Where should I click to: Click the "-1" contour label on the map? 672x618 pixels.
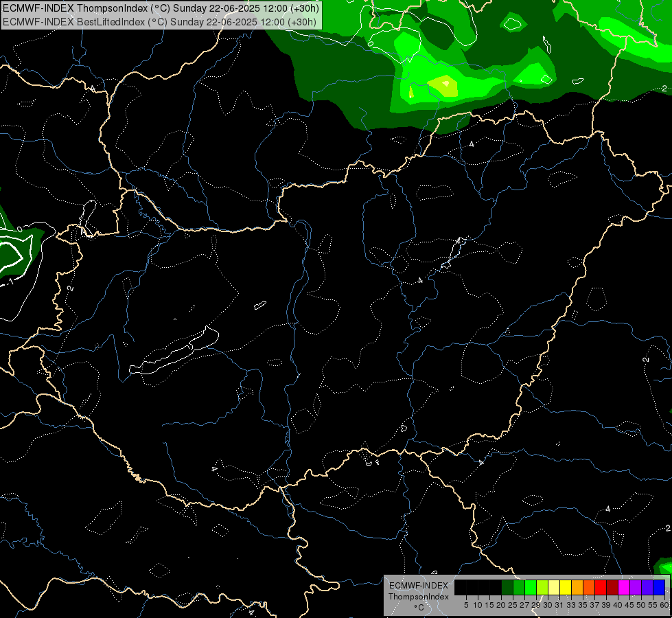click(x=10, y=282)
